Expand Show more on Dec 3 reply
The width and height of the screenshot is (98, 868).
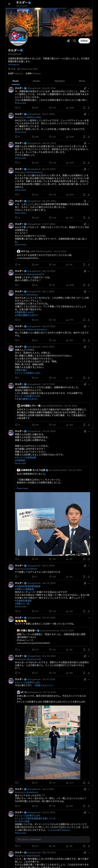(x=20, y=132)
